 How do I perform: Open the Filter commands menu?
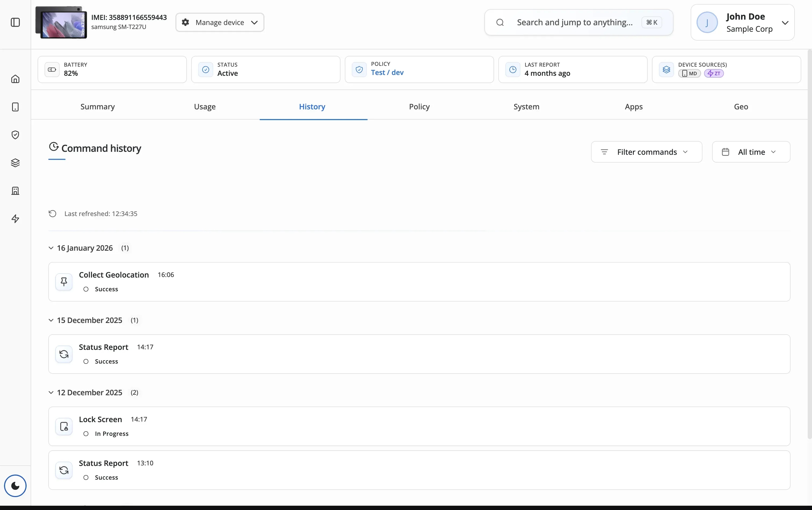[x=646, y=152]
